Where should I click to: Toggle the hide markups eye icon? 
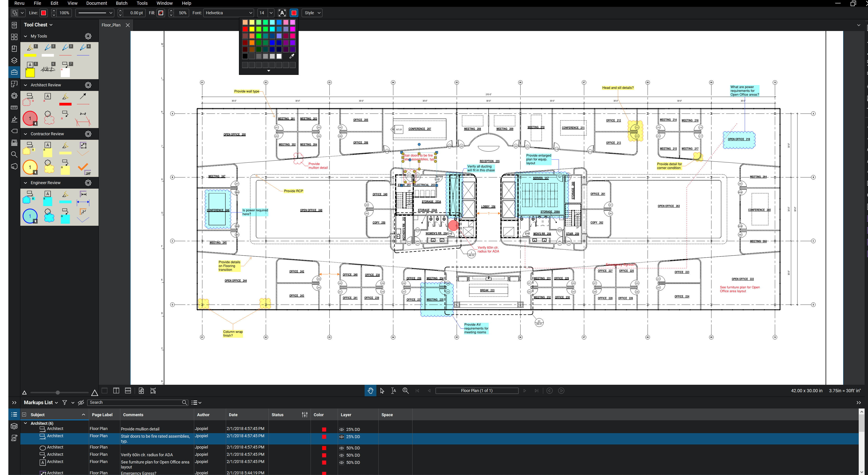tap(81, 403)
